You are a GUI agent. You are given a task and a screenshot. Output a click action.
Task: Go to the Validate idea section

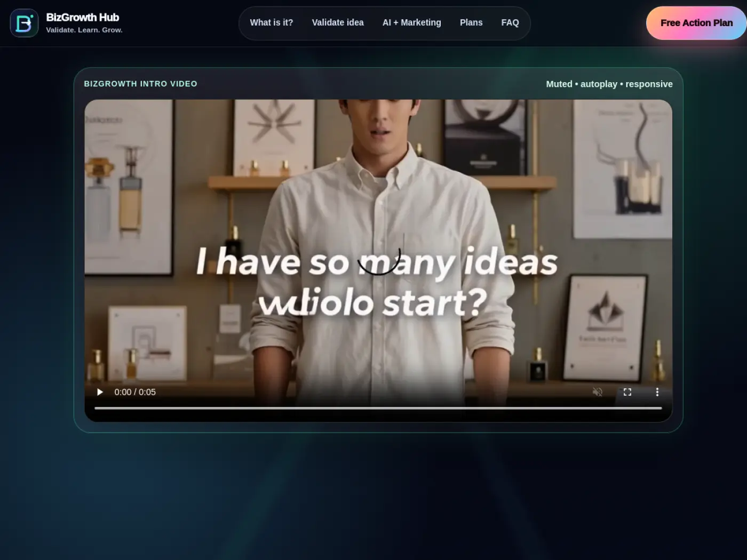pos(338,22)
